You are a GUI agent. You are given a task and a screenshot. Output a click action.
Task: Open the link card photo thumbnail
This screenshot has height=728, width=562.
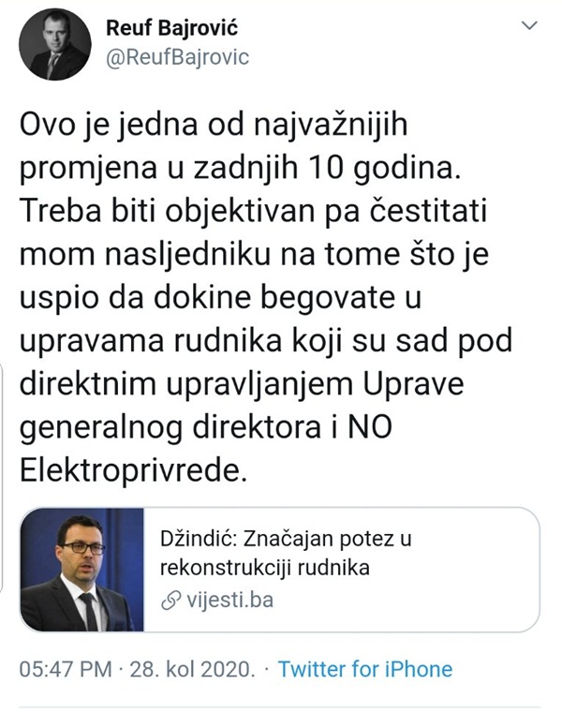[82, 570]
